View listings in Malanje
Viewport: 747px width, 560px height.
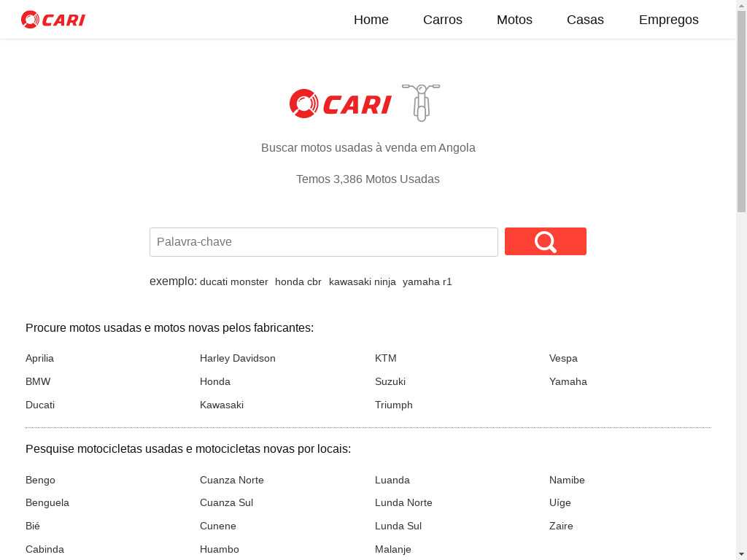coord(393,550)
